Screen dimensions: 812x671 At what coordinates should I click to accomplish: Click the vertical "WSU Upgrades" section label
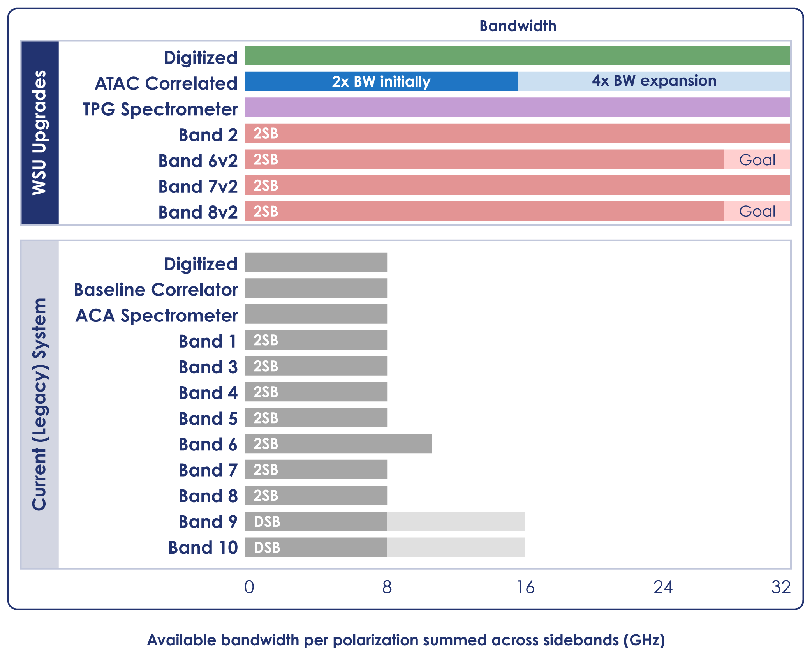pos(40,132)
